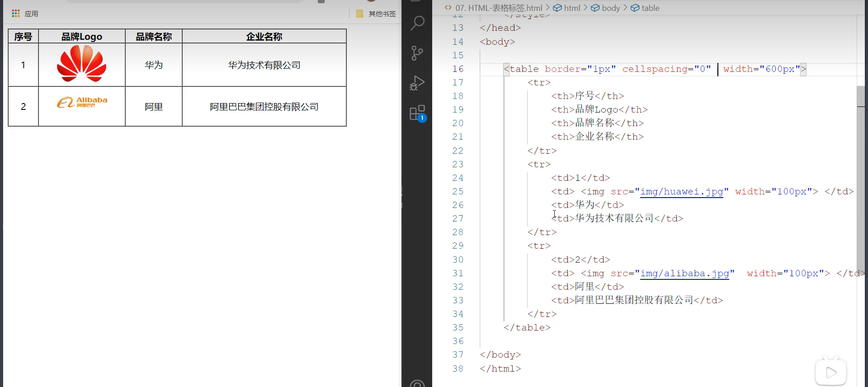
Task: Open the Run and Debug view
Action: click(x=417, y=83)
